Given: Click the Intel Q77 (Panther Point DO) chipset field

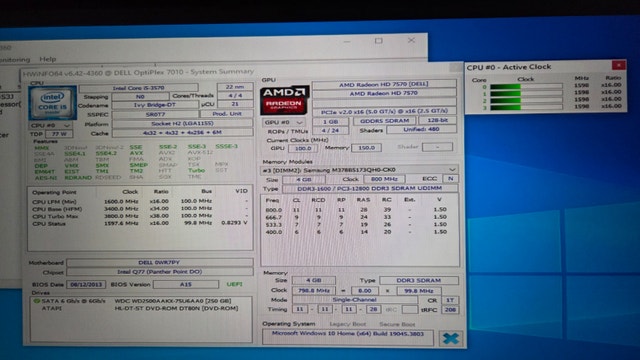Looking at the screenshot, I should tap(160, 272).
